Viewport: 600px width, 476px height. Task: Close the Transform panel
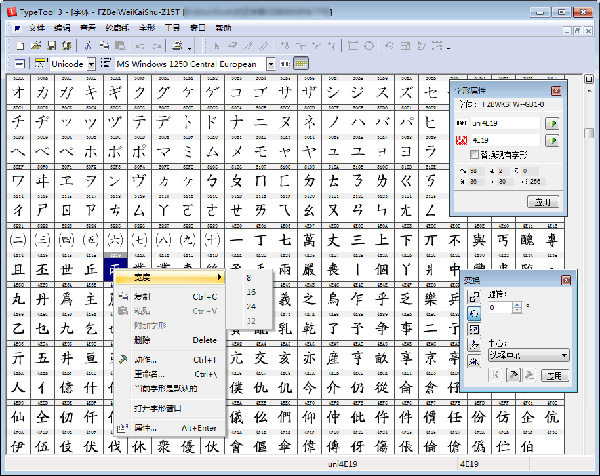click(x=566, y=280)
